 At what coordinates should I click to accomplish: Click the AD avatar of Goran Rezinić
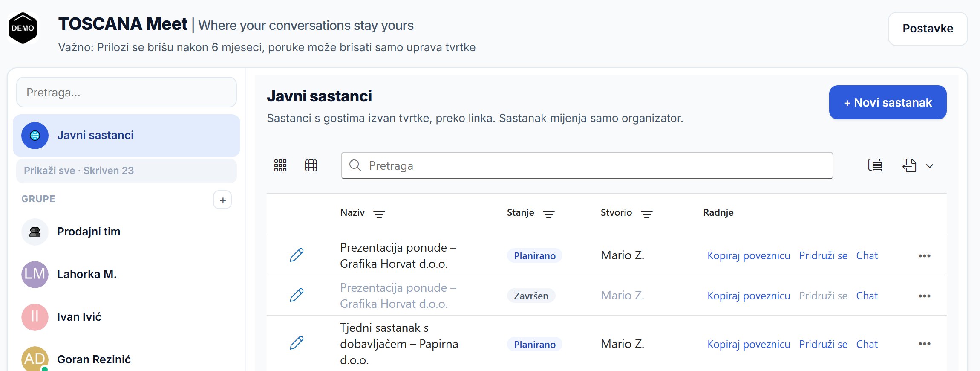[x=35, y=359]
